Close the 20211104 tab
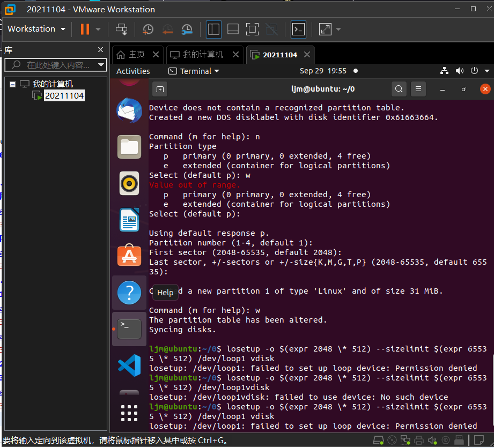 point(307,55)
